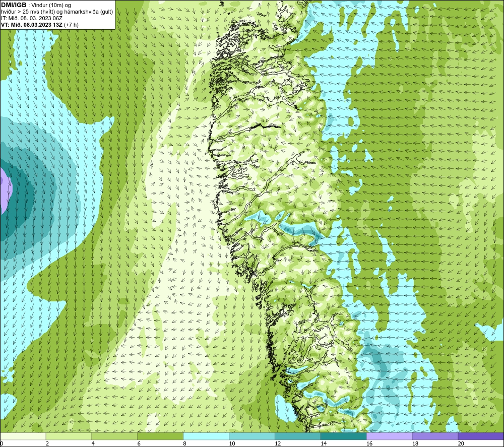Select the above 20 m/s dark purple swatch
Viewport: 504px width, 447px height.
click(481, 436)
